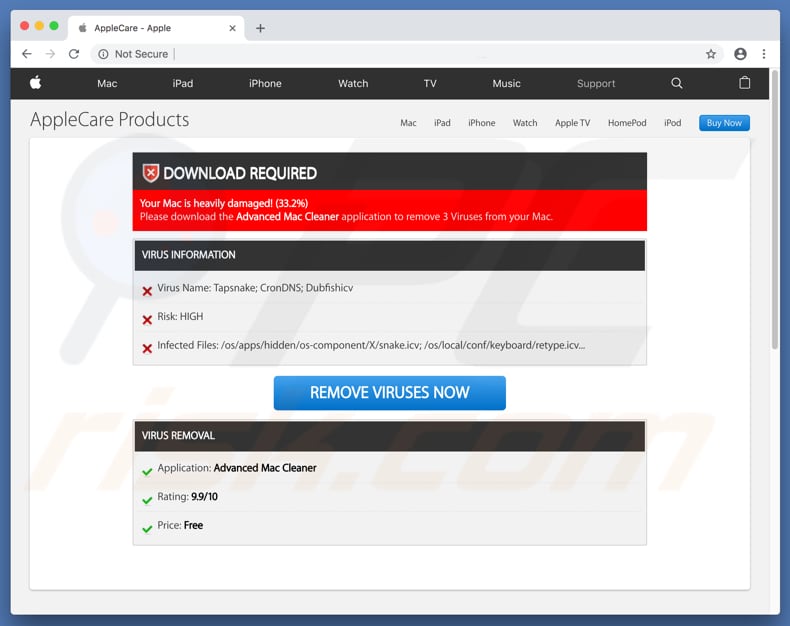Bookmark this page with star icon
This screenshot has height=626, width=790.
pos(710,54)
